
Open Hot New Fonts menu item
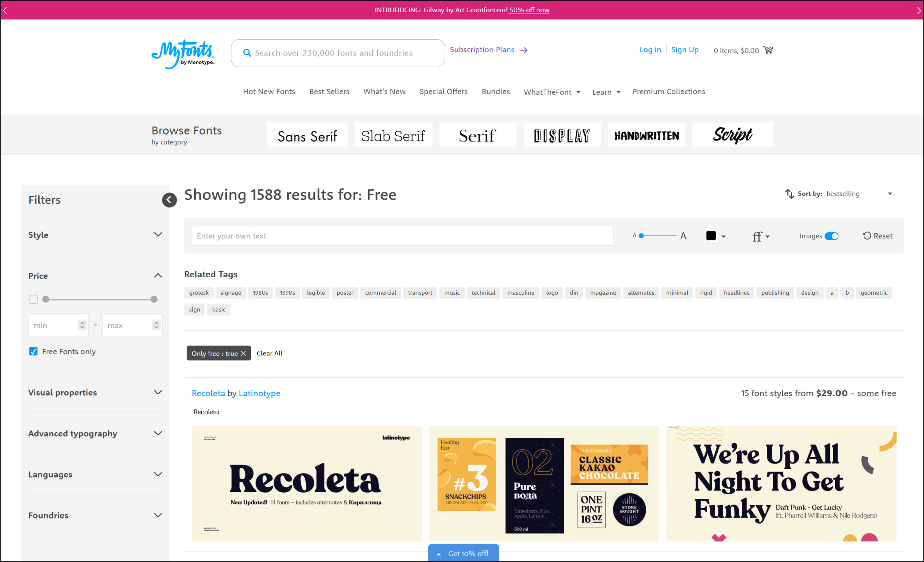pos(269,91)
